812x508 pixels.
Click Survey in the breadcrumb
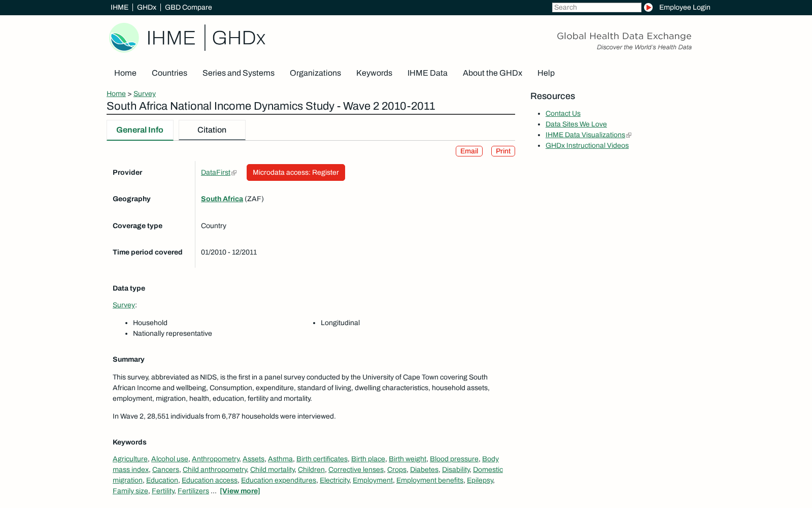(x=145, y=93)
